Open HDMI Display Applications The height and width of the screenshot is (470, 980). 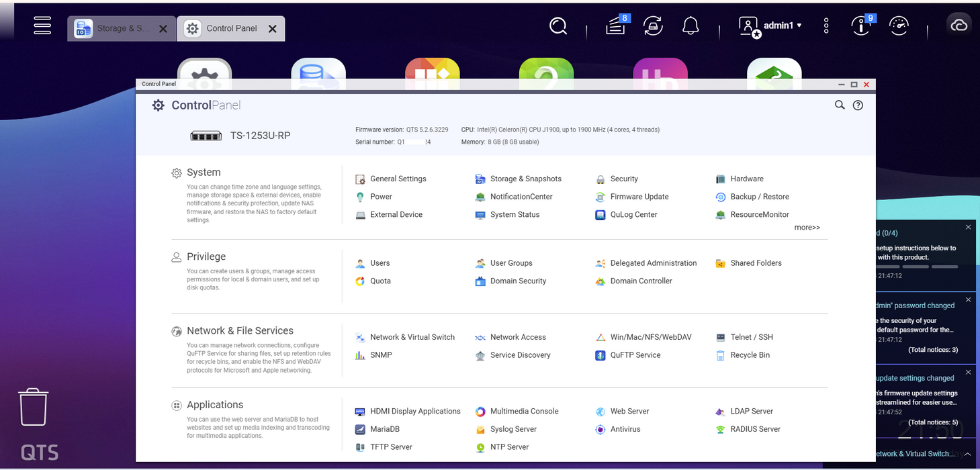click(x=407, y=412)
